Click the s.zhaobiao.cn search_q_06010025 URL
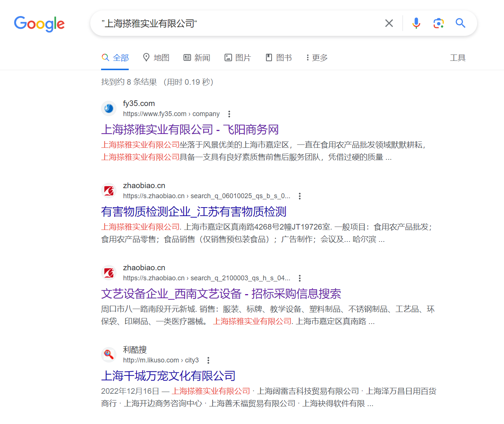The width and height of the screenshot is (504, 424). pos(207,196)
